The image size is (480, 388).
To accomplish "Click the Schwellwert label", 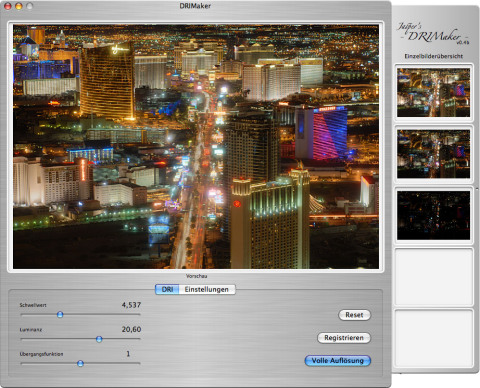I will point(33,305).
